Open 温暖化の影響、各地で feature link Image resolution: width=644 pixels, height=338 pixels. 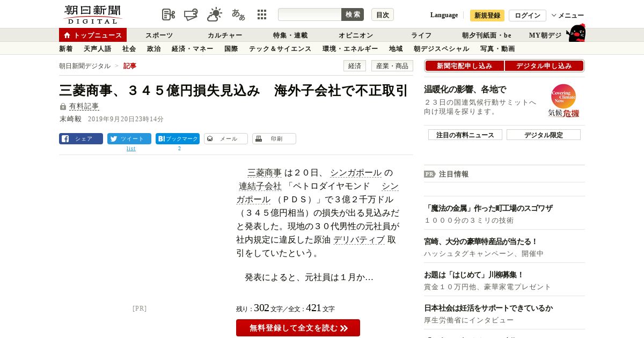[x=465, y=90]
